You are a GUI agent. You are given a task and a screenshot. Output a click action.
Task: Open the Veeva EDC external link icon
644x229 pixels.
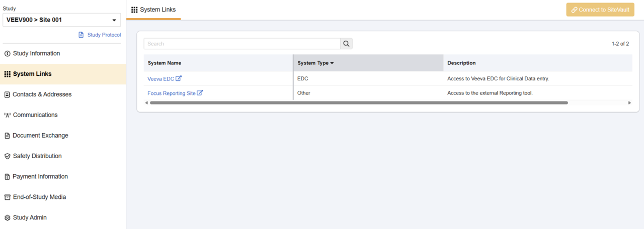click(179, 78)
